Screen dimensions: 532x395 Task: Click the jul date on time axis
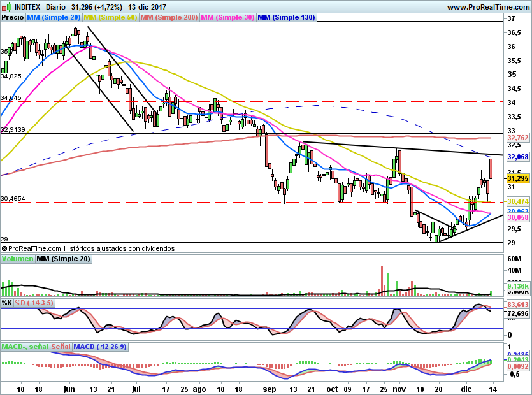click(136, 389)
